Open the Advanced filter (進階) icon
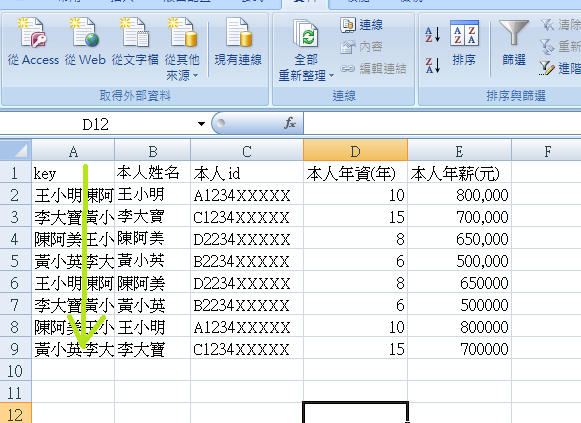Viewport: 581px width, 423px height. coord(547,69)
